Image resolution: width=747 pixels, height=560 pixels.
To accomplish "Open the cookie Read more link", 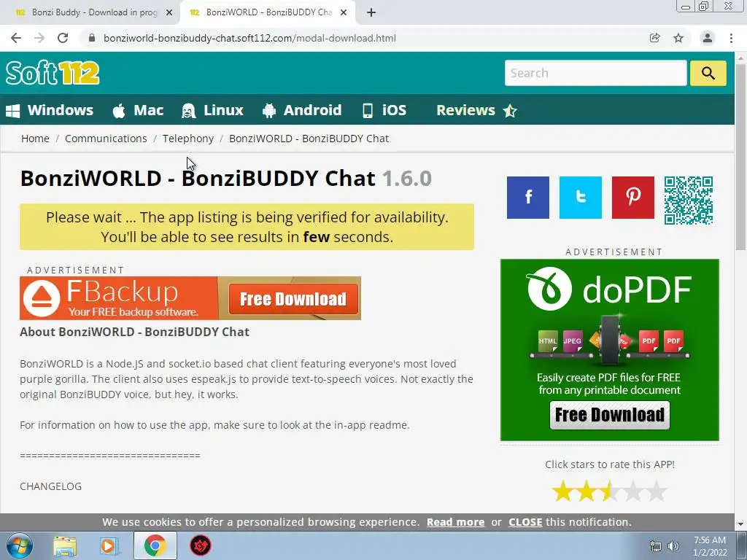I will 455,522.
